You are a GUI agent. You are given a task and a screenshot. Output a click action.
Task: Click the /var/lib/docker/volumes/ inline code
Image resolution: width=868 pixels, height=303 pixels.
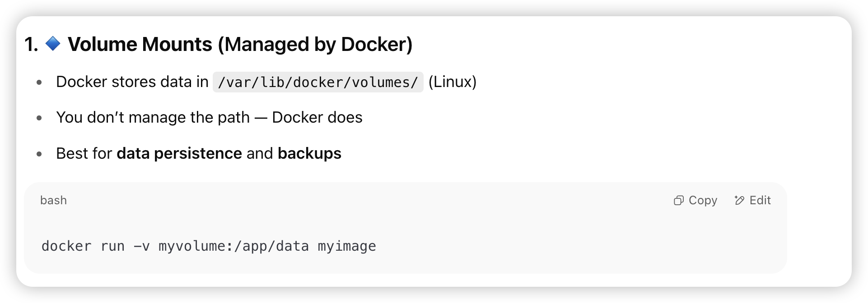318,82
